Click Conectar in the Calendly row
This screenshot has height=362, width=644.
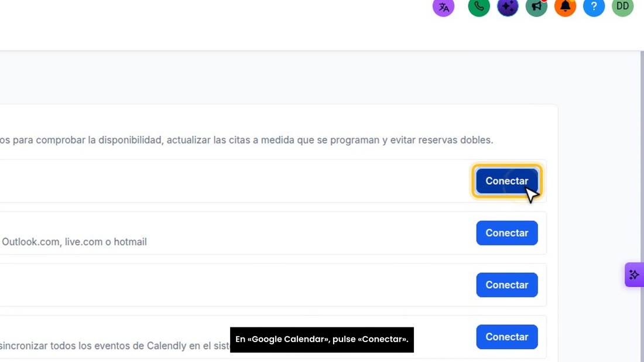click(x=507, y=337)
